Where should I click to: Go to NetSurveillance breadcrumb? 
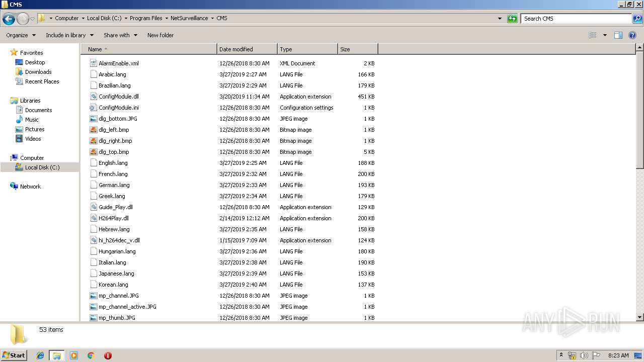[x=189, y=18]
